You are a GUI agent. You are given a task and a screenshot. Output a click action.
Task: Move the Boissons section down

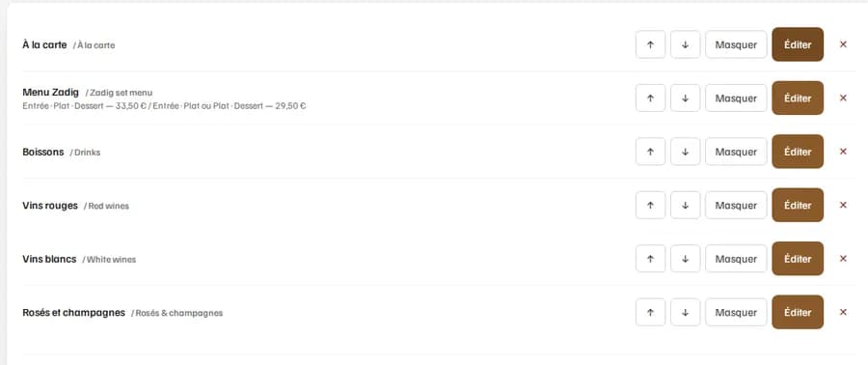pos(686,152)
